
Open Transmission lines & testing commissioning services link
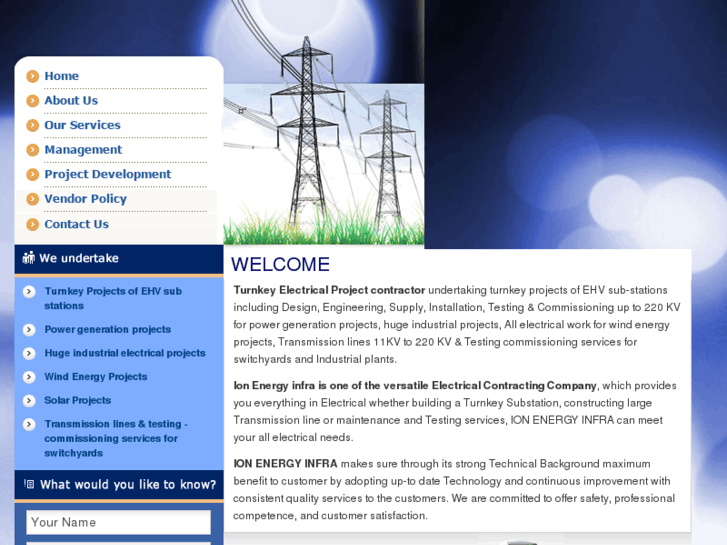(x=116, y=438)
